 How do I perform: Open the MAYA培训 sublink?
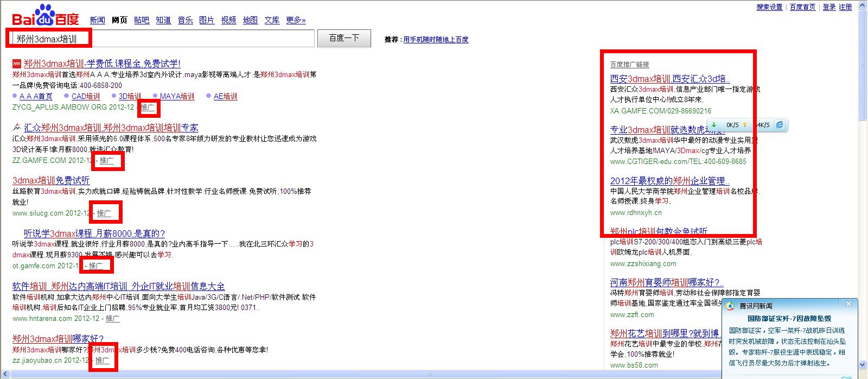177,96
